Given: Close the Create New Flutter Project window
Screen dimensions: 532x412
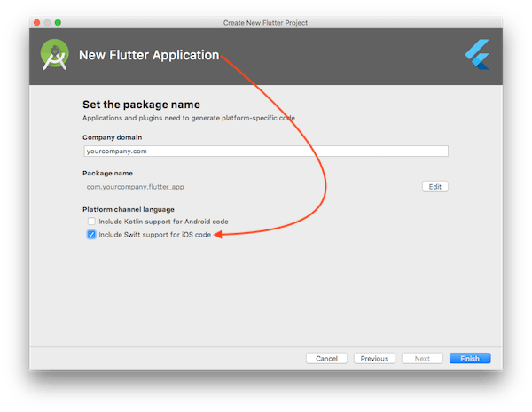Looking at the screenshot, I should [x=37, y=23].
